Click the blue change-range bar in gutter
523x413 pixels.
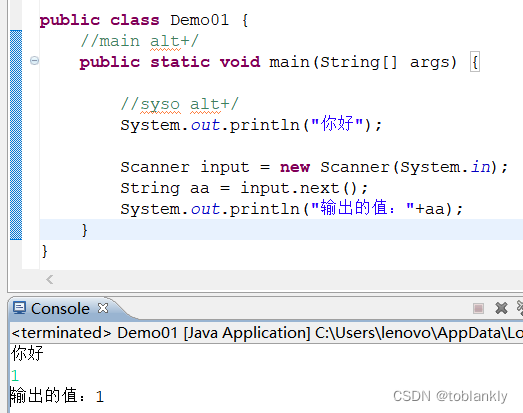(x=16, y=135)
